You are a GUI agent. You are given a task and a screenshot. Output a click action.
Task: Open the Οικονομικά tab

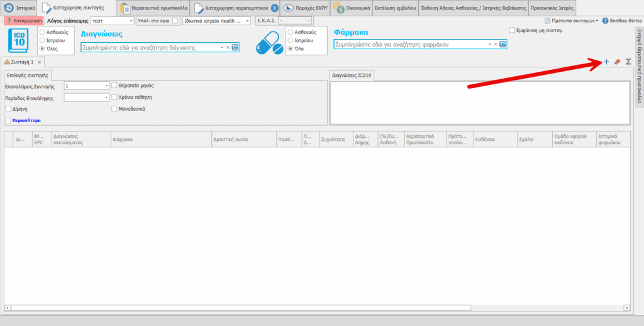pos(351,8)
